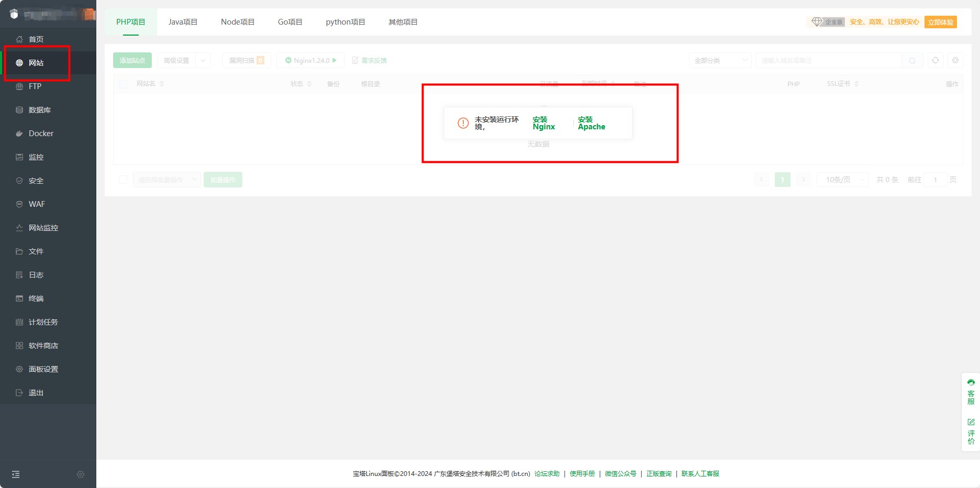Click the sidebar bottom settings gear icon

click(x=81, y=474)
